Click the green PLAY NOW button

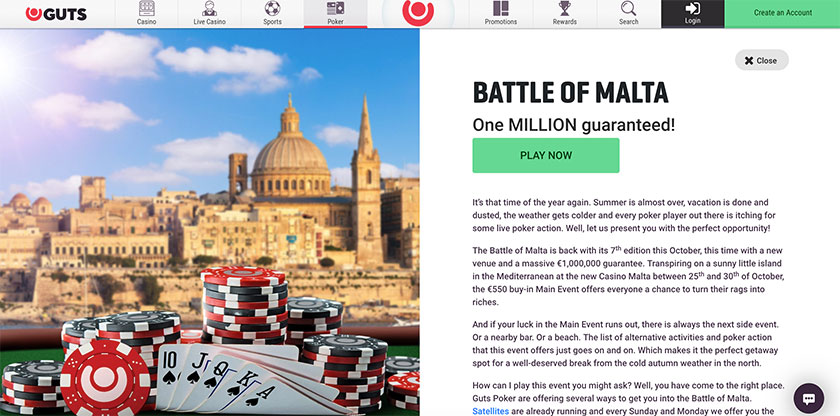(545, 155)
